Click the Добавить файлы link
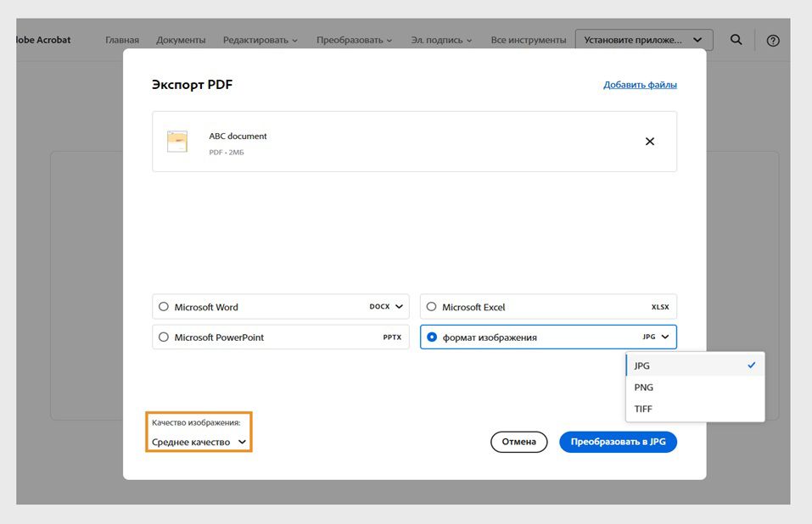Viewport: 812px width, 524px height. 639,85
